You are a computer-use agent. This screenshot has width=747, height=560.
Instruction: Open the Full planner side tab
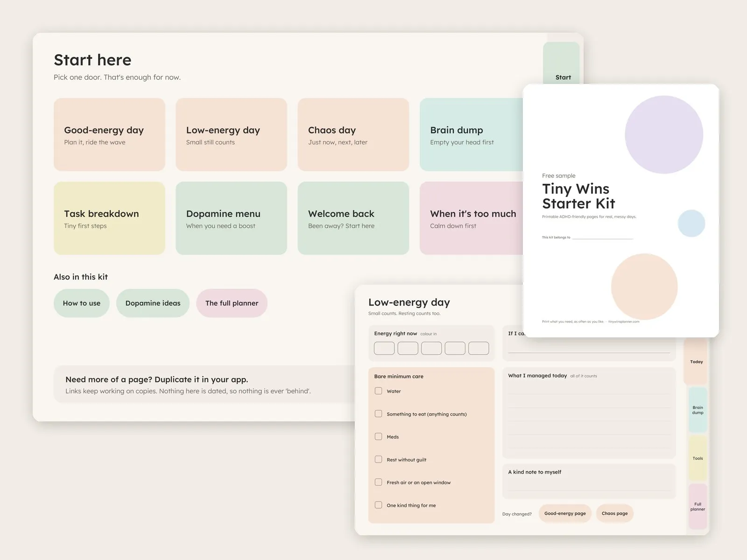[698, 506]
